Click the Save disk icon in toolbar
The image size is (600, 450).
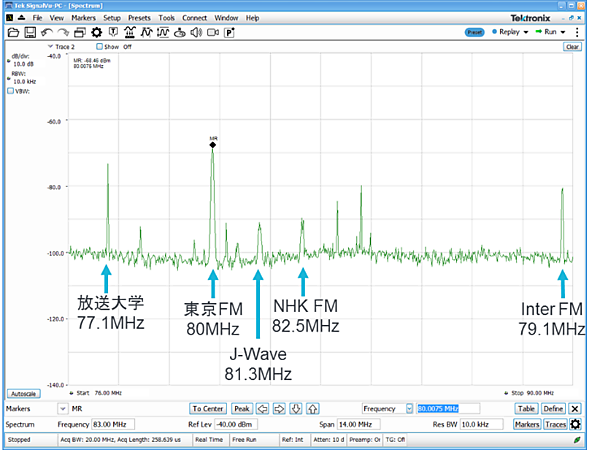(31, 32)
